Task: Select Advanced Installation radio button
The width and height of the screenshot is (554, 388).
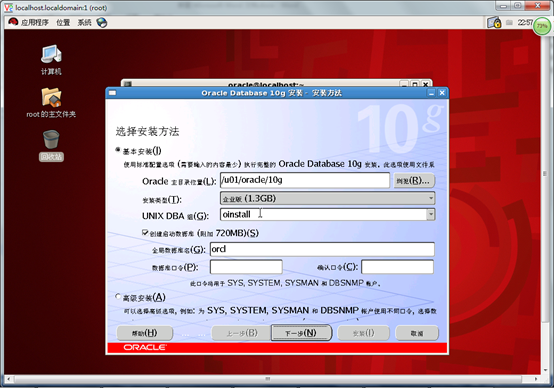Action: pyautogui.click(x=118, y=296)
